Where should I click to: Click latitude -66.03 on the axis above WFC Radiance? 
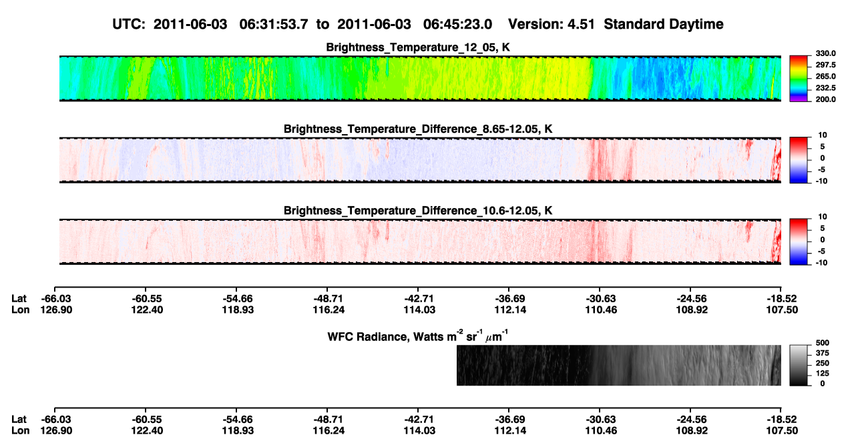pyautogui.click(x=55, y=298)
